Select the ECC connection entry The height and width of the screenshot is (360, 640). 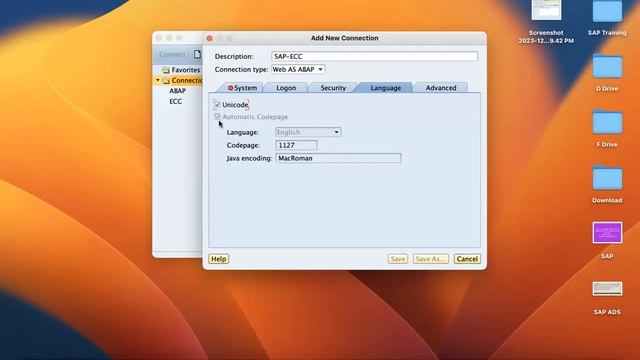pos(176,101)
